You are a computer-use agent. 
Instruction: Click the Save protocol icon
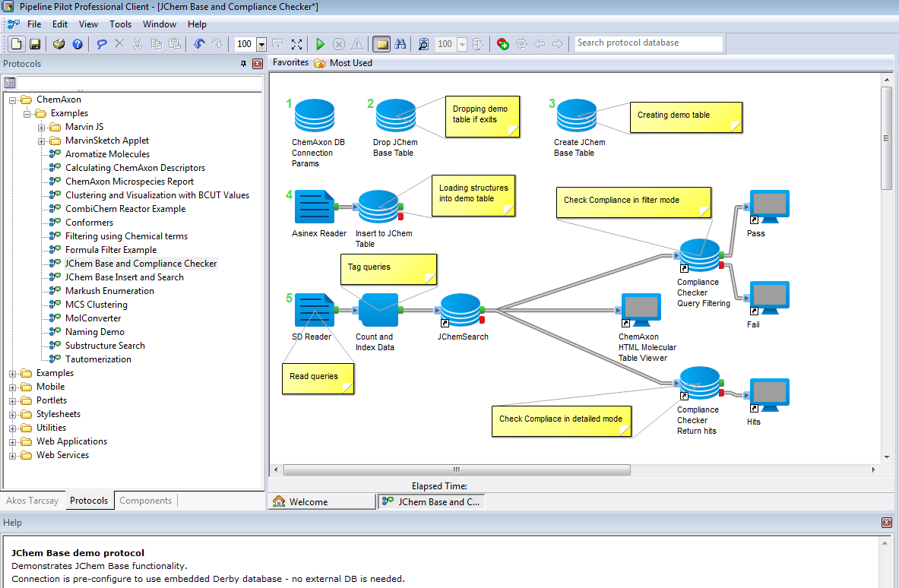35,44
